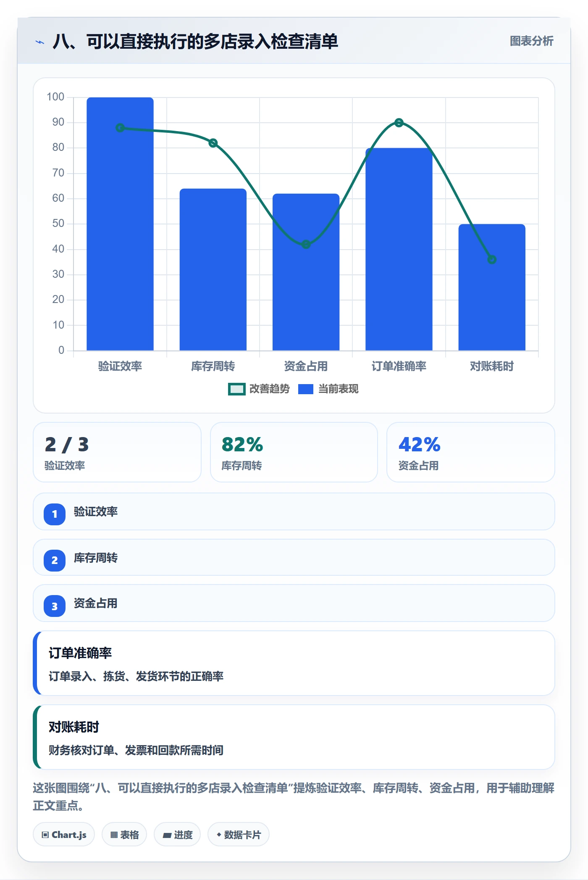The image size is (588, 880).
Task: Click the number 2 badge for 库存周转
Action: tap(55, 560)
